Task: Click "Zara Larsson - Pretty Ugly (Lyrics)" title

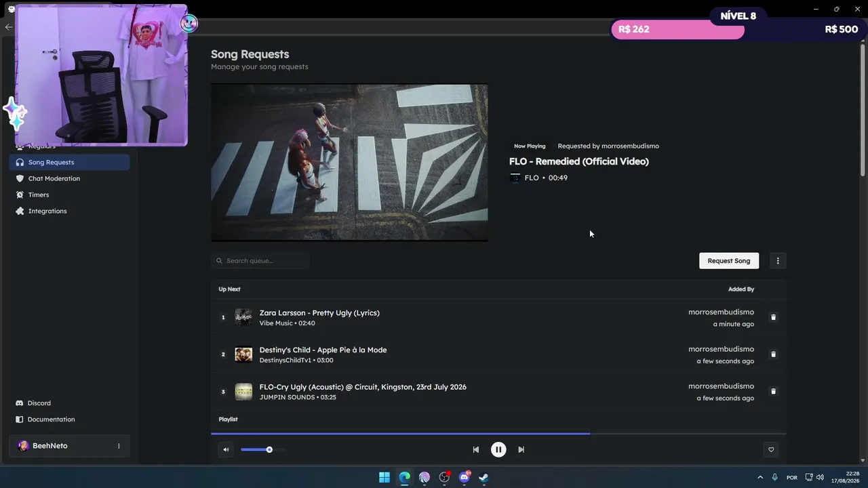Action: 319,312
